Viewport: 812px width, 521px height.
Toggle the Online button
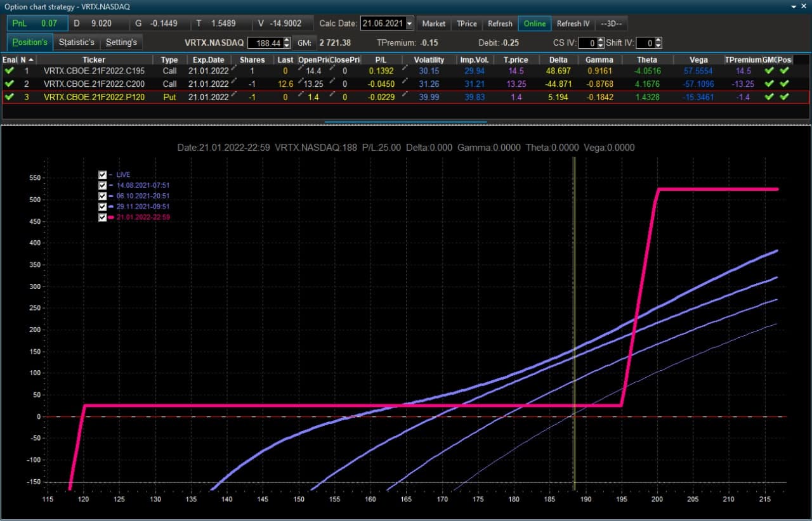tap(535, 23)
